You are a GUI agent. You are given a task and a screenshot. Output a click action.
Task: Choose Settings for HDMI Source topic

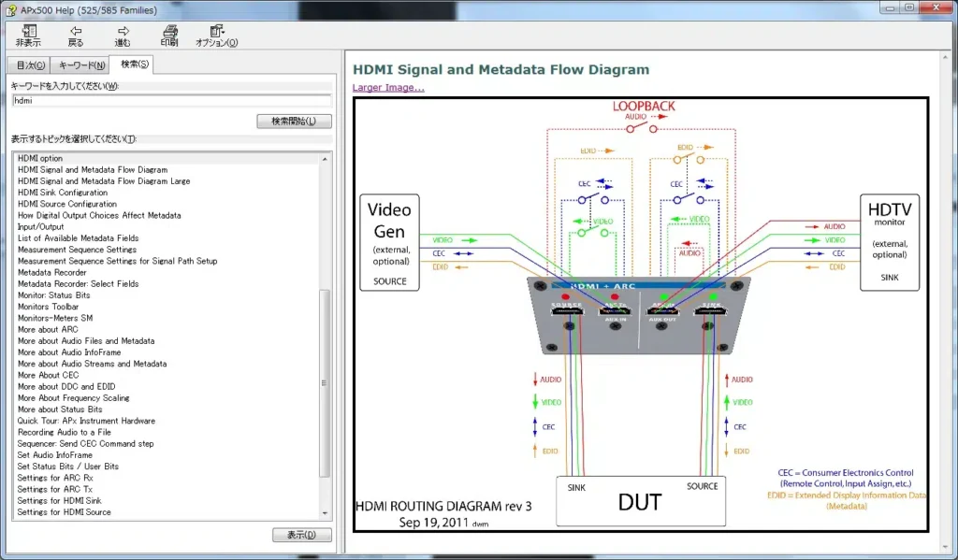point(64,512)
